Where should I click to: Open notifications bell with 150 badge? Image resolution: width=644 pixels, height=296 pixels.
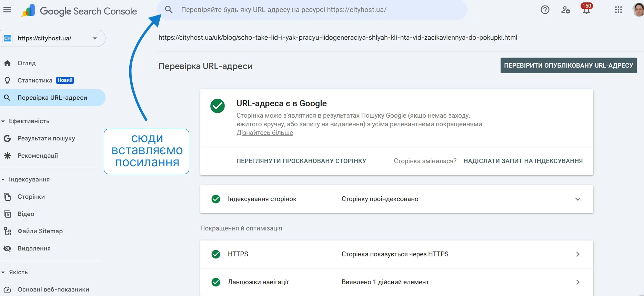pos(586,9)
